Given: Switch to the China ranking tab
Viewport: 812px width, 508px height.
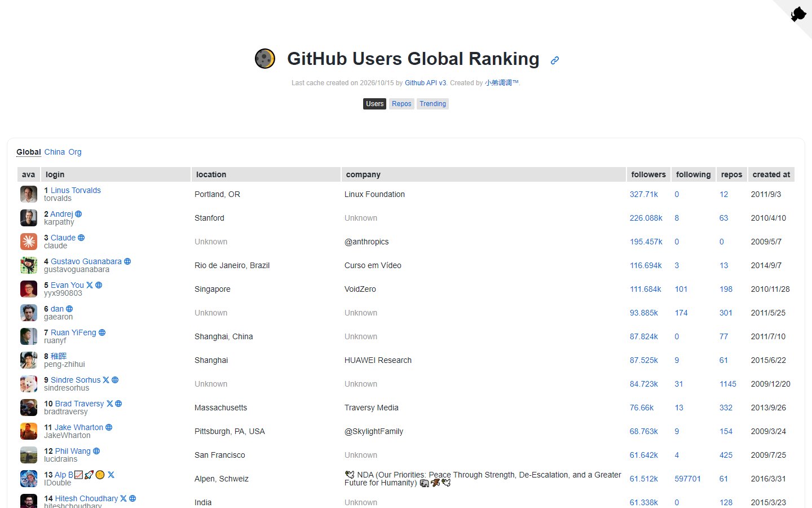Looking at the screenshot, I should click(55, 152).
